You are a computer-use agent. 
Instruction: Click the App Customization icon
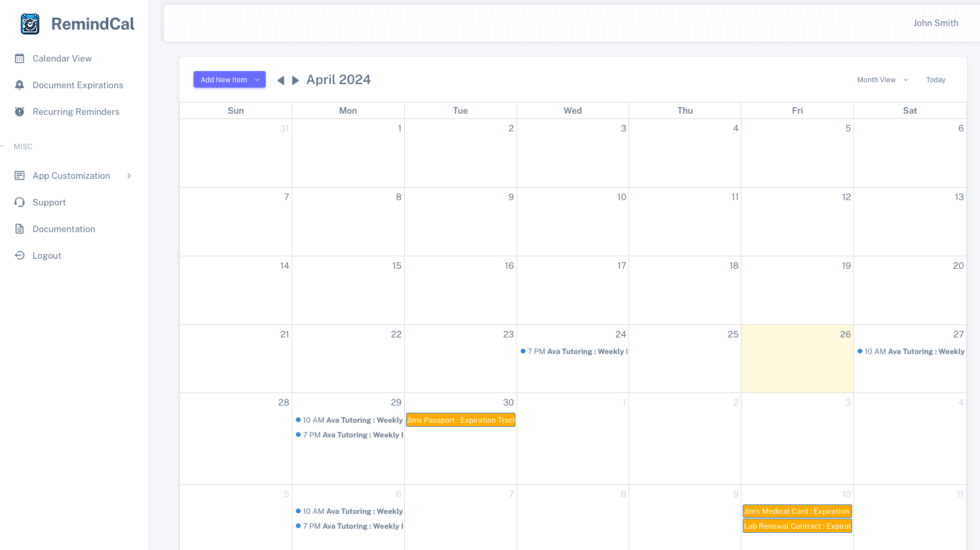tap(20, 175)
